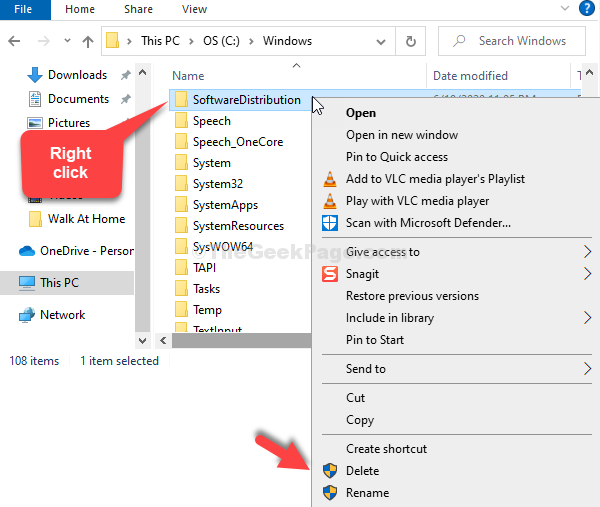Image resolution: width=600 pixels, height=507 pixels.
Task: Switch to the Home ribbon tab
Action: pos(80,9)
